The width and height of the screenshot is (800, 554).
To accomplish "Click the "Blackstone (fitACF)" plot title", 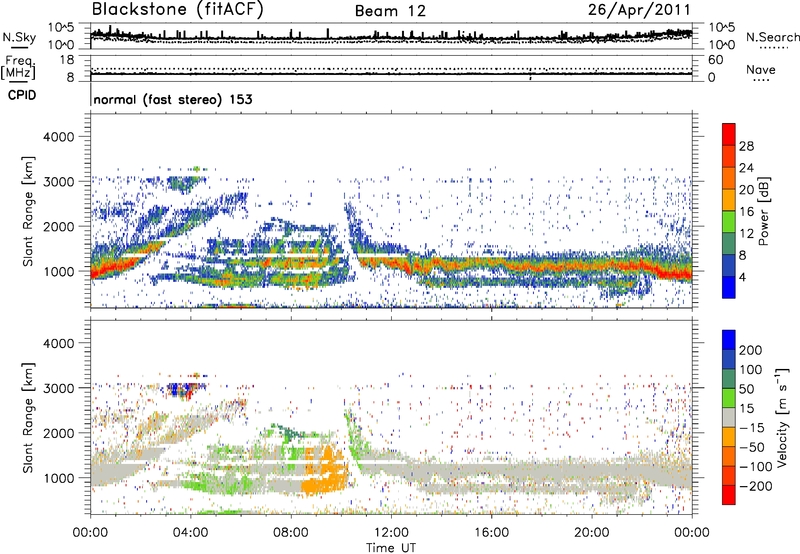I will 177,10.
